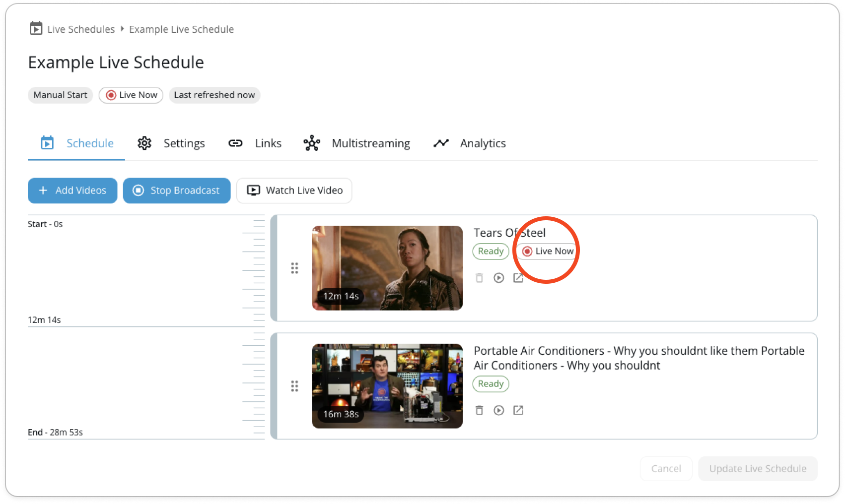The image size is (845, 504).
Task: Click the 16m 38s duration label
Action: click(341, 414)
